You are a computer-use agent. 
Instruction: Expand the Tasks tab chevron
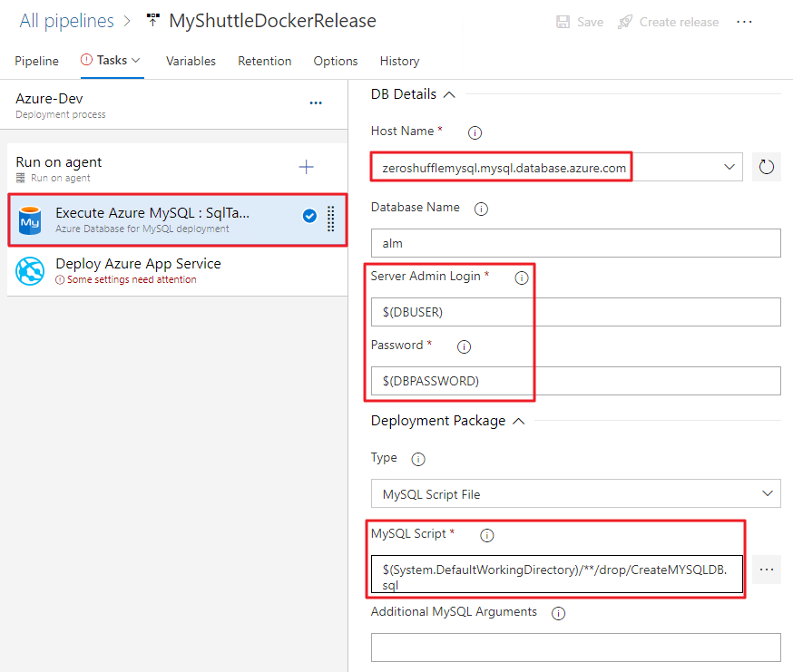(x=135, y=60)
